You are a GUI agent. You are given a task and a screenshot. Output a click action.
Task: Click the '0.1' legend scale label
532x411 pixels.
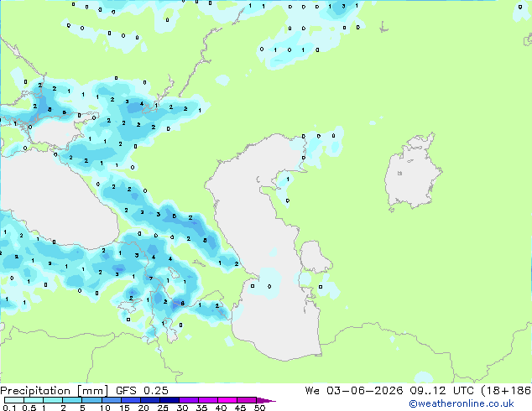pyautogui.click(x=9, y=408)
